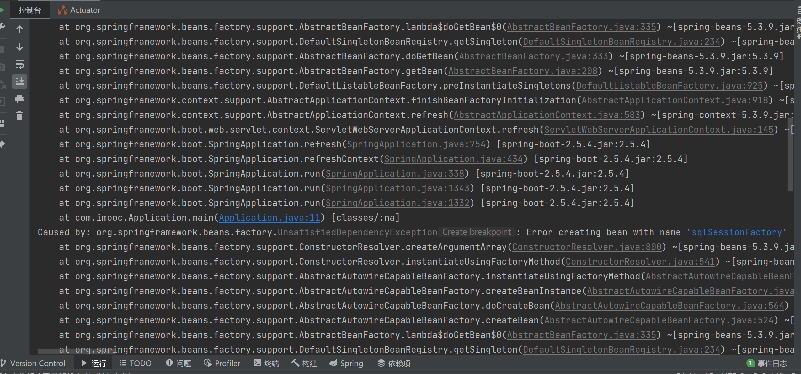The height and width of the screenshot is (374, 801).
Task: Toggle soft-wrap in the console
Action: 19,64
